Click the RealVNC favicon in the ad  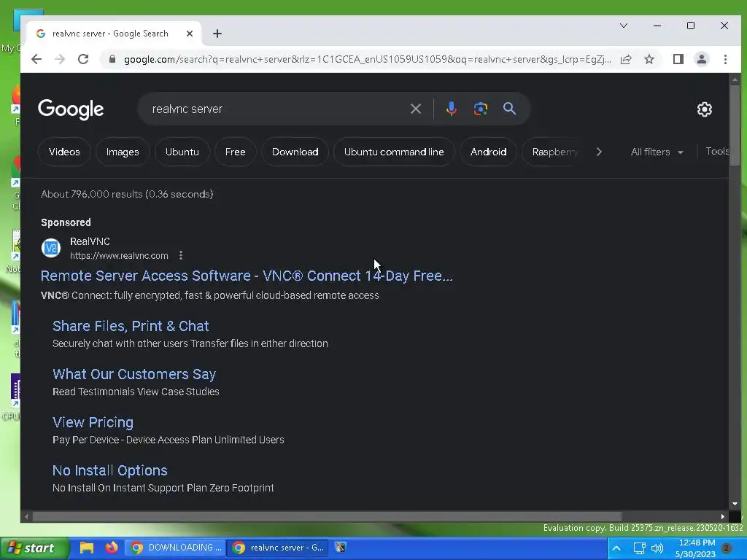pyautogui.click(x=51, y=248)
